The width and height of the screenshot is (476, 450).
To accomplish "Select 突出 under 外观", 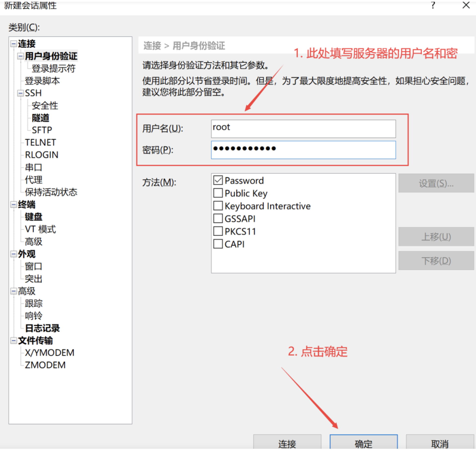I will [x=33, y=279].
